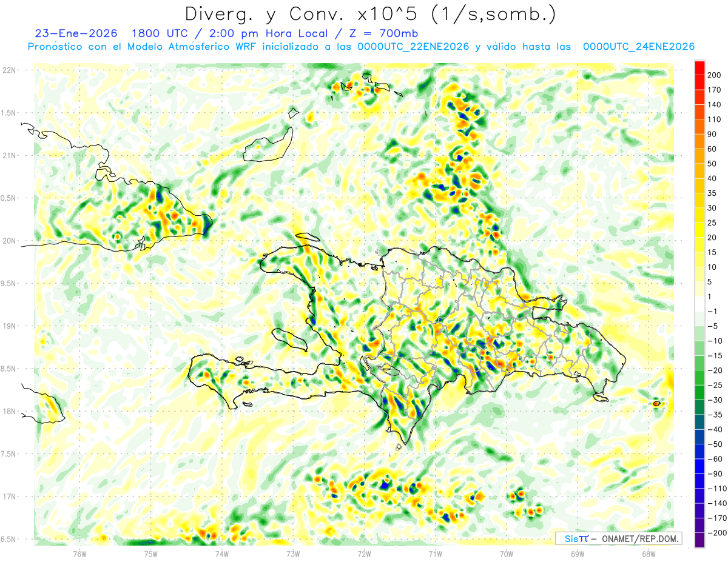Click the red swatch above 200 on colorbar
Viewport: 728px width, 562px height.
[699, 67]
